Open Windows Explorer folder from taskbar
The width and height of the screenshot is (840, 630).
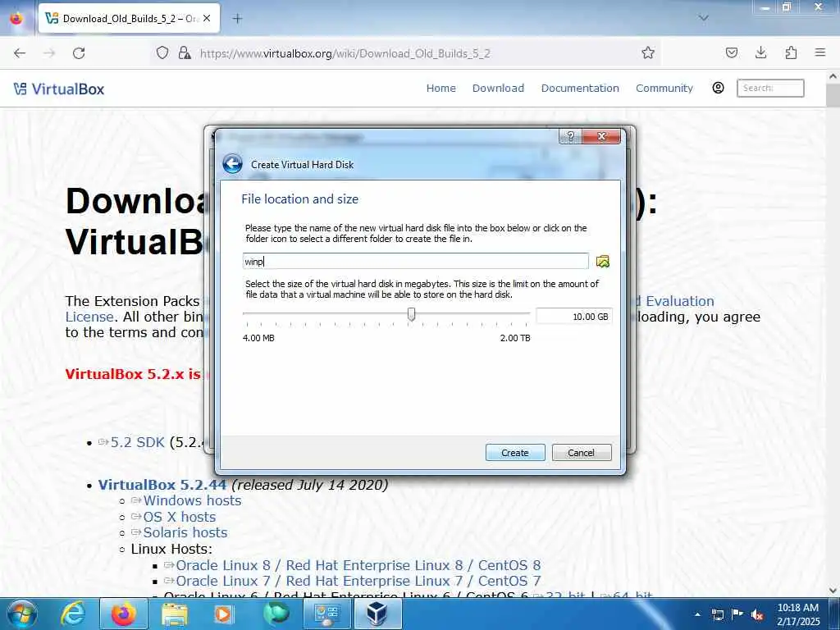pos(175,614)
